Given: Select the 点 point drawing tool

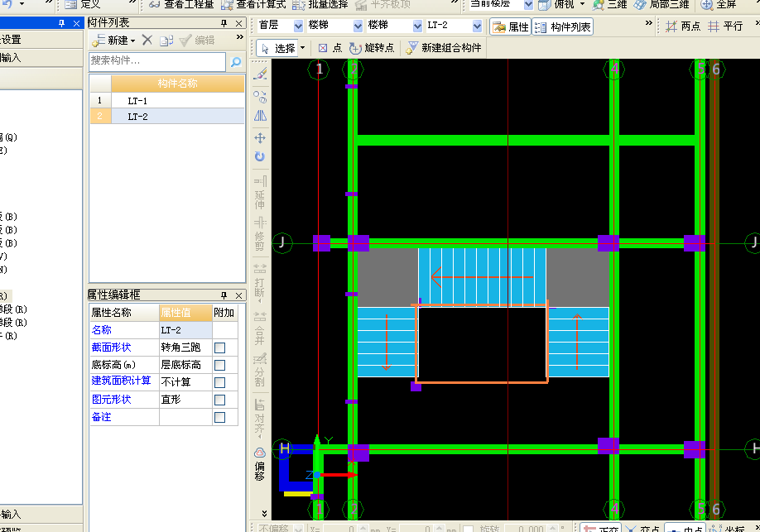Looking at the screenshot, I should pos(330,48).
